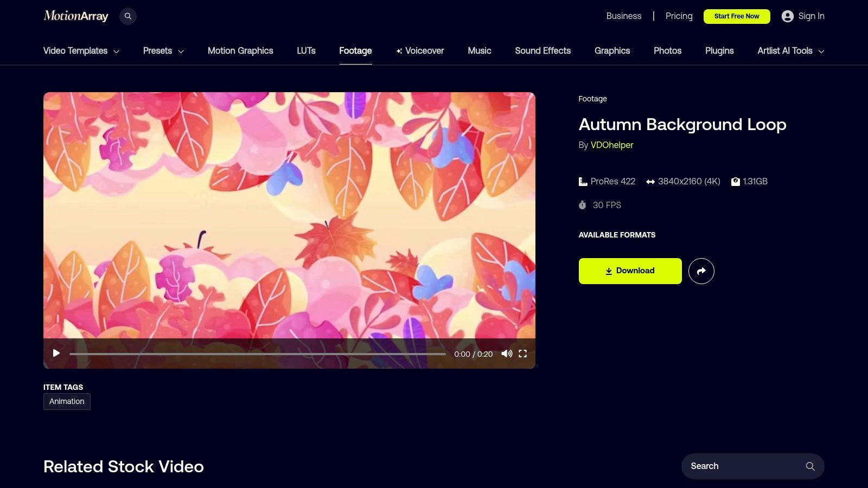Click the Start Free Now button
This screenshot has height=488, width=868.
(737, 16)
